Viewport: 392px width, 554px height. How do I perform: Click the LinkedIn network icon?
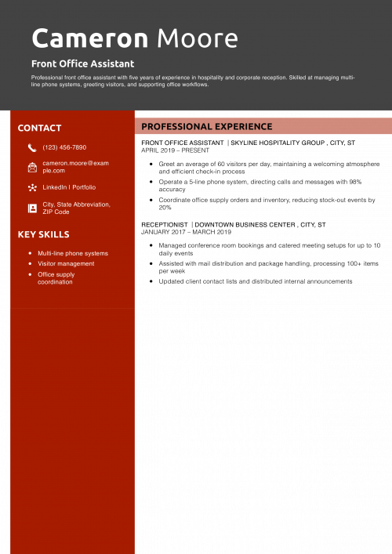(x=32, y=187)
